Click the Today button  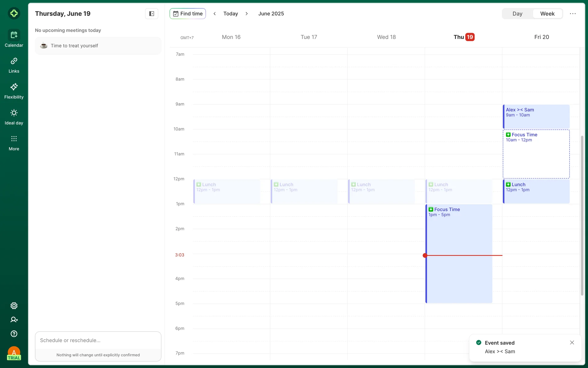[x=231, y=13]
